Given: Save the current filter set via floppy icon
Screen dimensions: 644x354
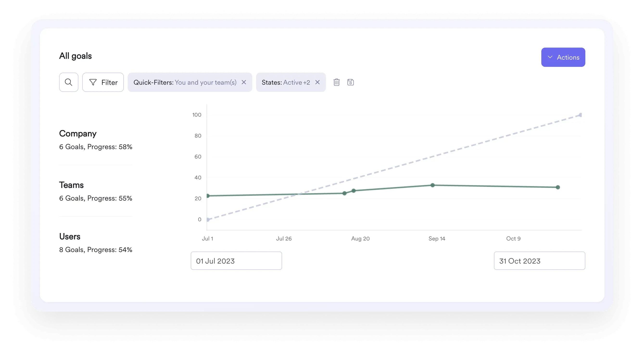Looking at the screenshot, I should point(350,82).
